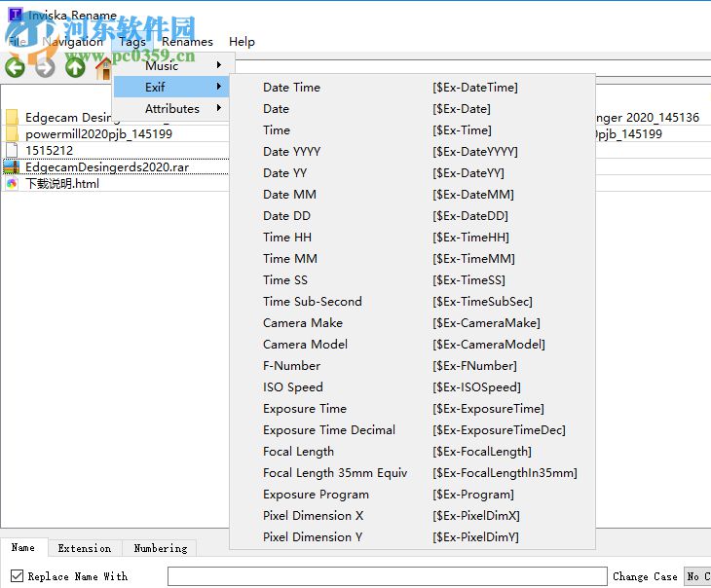The width and height of the screenshot is (711, 588).
Task: Open the Tags menu
Action: point(131,42)
